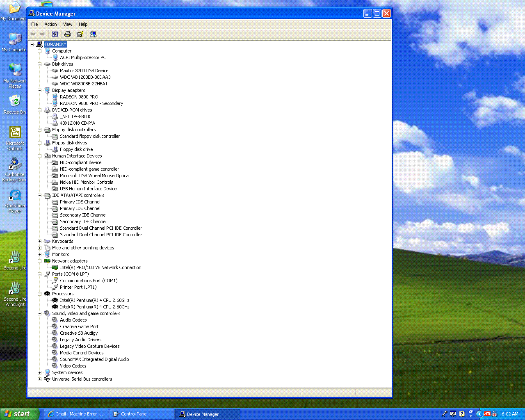Select the Maxtor 3200 USB Device entry

click(x=84, y=71)
